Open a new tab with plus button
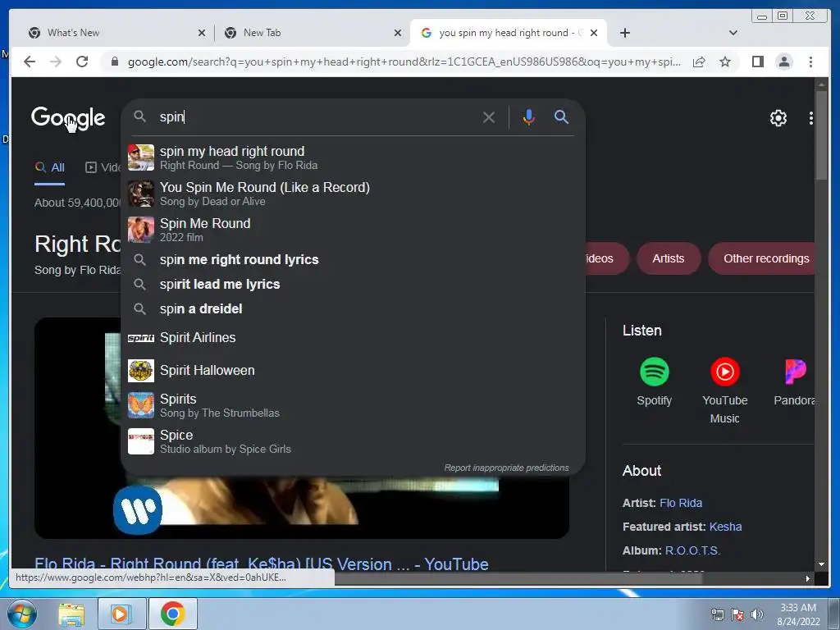Viewport: 840px width, 630px height. (624, 33)
